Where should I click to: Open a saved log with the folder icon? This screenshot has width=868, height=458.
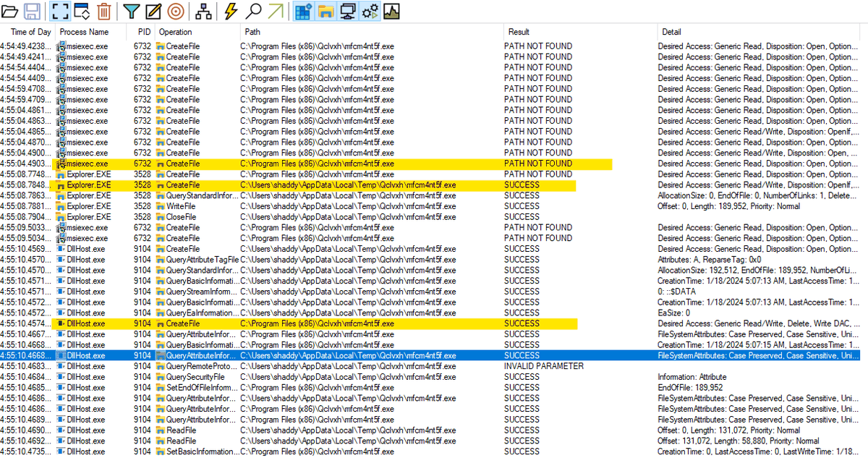pos(11,11)
